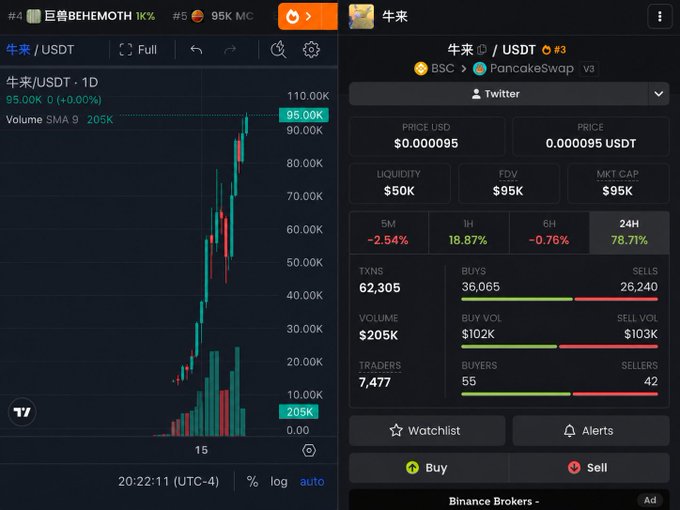Open the #4 巨兽BEHEMOTH trending item
The height and width of the screenshot is (510, 680).
pyautogui.click(x=82, y=16)
